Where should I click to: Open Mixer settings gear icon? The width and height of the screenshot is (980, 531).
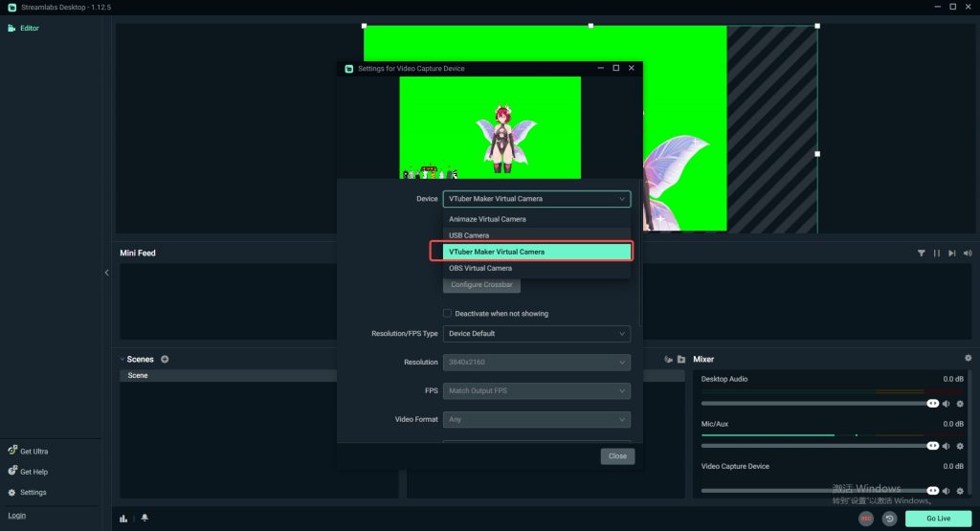969,358
